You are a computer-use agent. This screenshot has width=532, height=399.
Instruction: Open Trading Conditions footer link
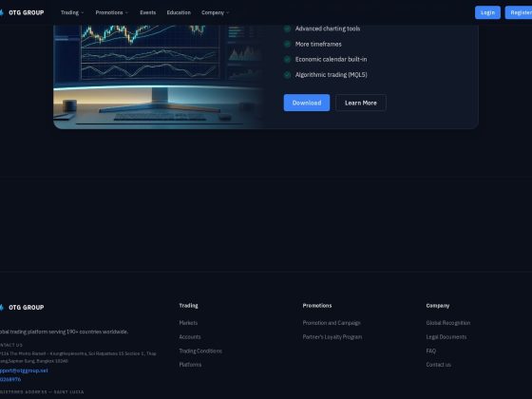(x=200, y=351)
